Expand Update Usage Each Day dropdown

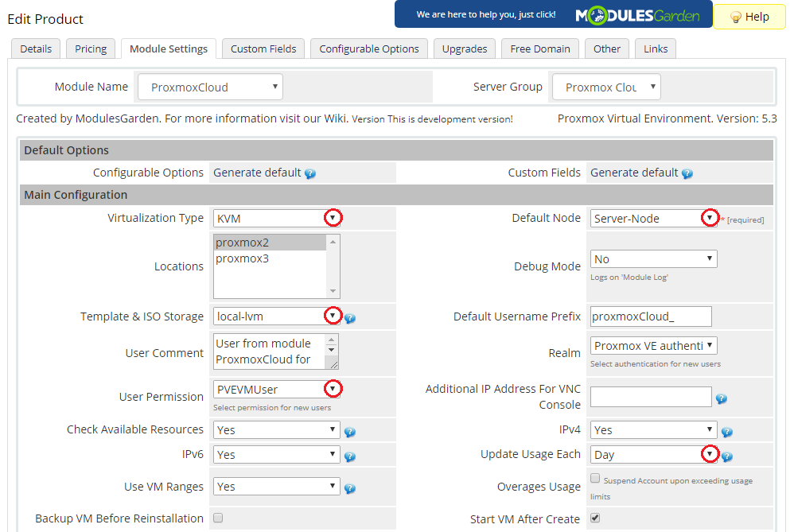click(x=654, y=455)
